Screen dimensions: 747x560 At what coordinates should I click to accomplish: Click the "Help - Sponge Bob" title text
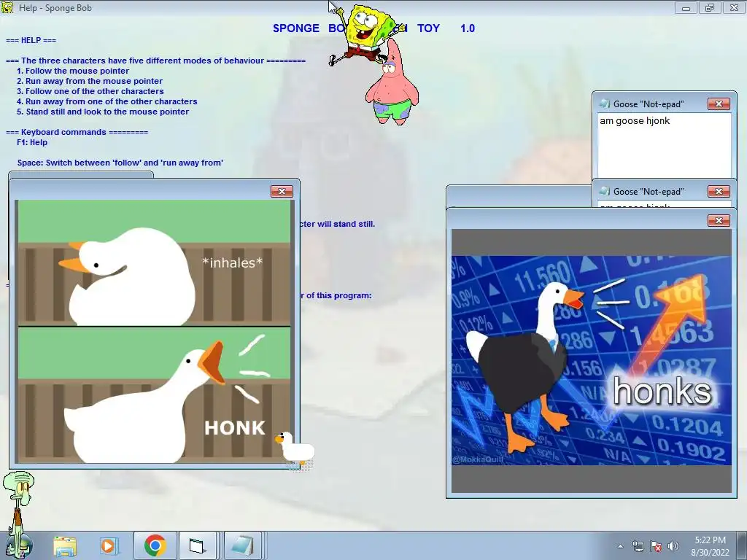point(55,8)
